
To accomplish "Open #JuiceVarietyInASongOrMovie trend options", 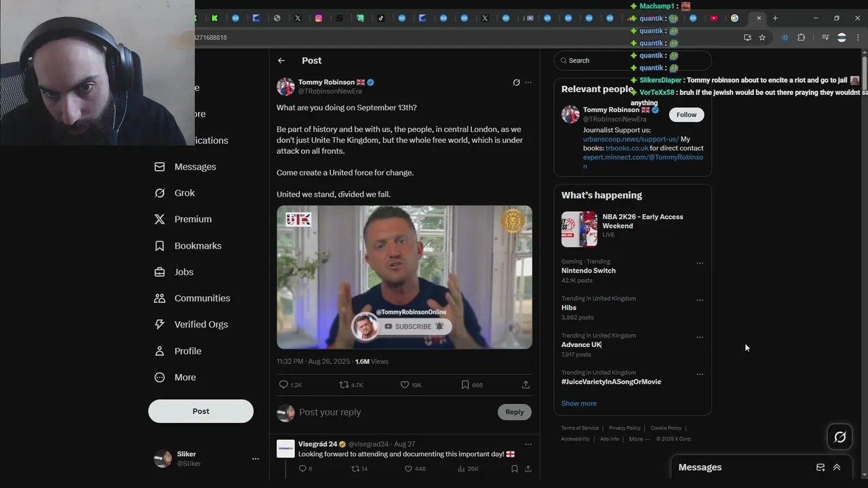I will pos(700,374).
